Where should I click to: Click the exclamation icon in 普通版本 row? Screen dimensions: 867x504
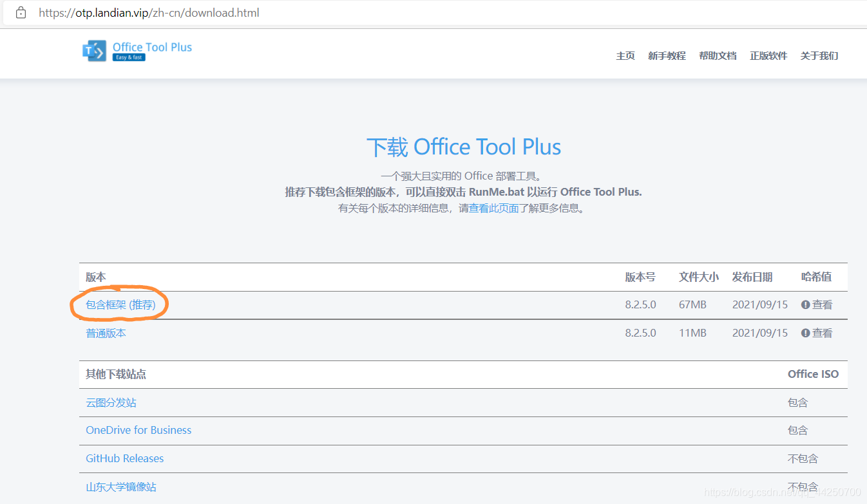coord(805,333)
